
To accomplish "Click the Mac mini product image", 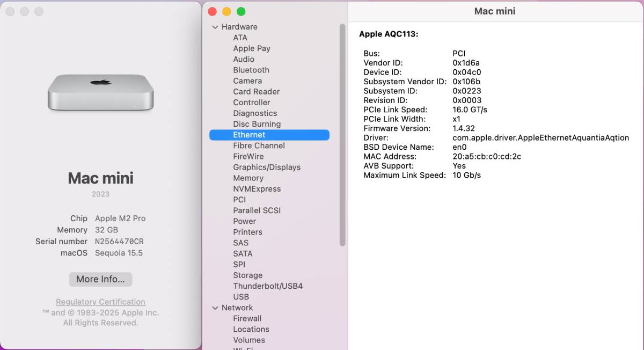I will click(x=101, y=93).
